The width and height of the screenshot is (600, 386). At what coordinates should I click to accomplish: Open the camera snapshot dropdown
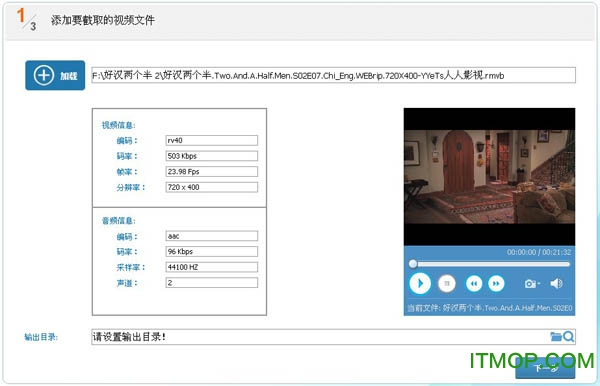[532, 283]
